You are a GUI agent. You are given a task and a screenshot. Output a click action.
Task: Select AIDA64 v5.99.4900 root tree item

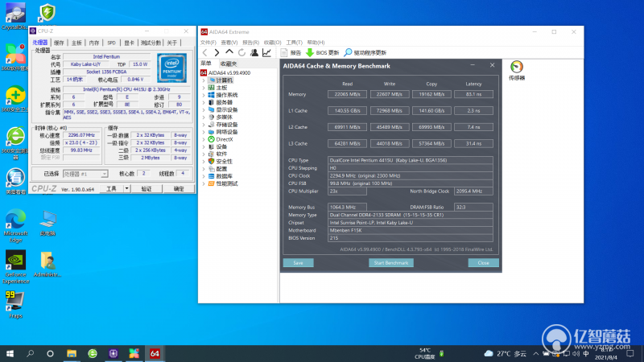[225, 73]
